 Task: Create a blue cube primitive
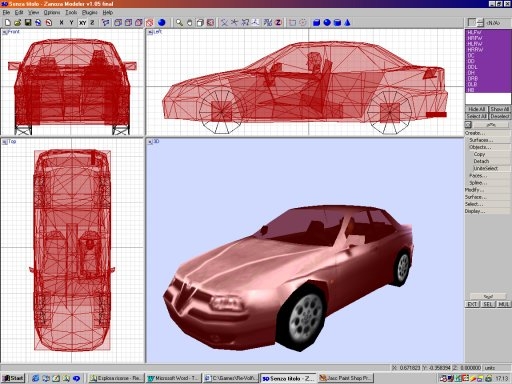pyautogui.click(x=317, y=23)
